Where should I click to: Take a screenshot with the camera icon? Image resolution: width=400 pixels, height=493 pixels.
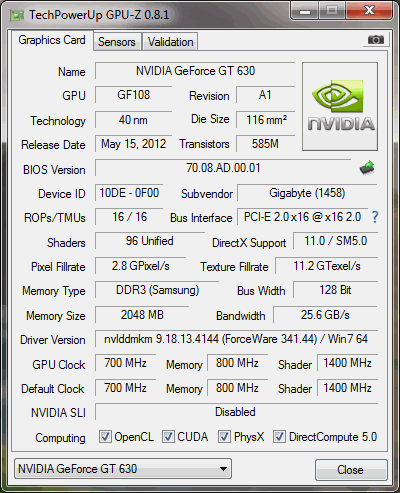click(x=376, y=40)
